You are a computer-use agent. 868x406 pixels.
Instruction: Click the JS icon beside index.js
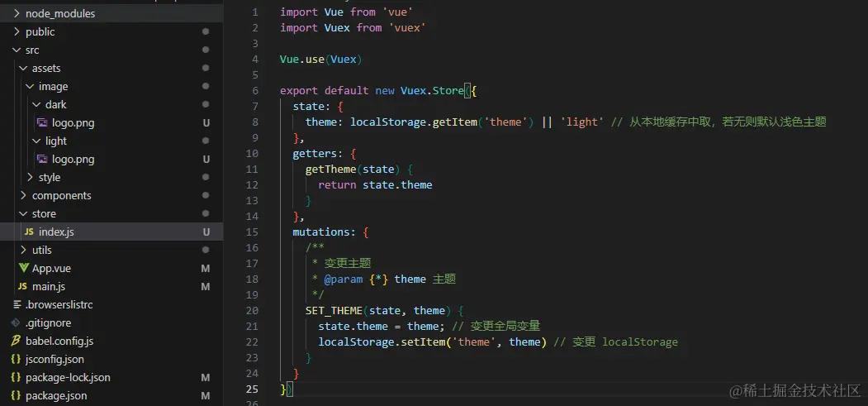(29, 232)
